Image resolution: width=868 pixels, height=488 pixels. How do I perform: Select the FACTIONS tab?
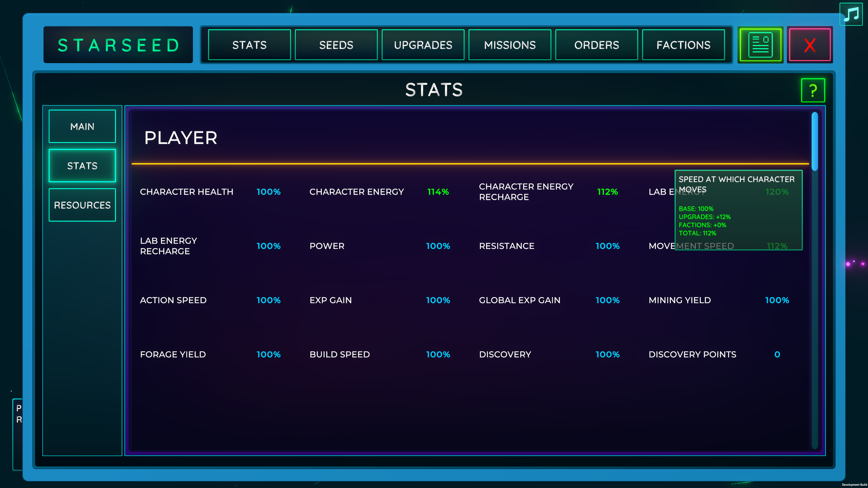coord(683,45)
